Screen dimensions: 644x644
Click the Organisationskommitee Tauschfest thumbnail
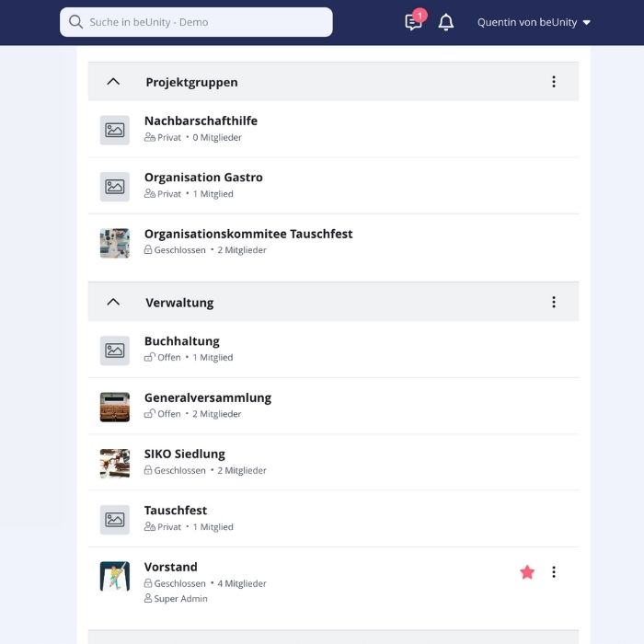115,243
